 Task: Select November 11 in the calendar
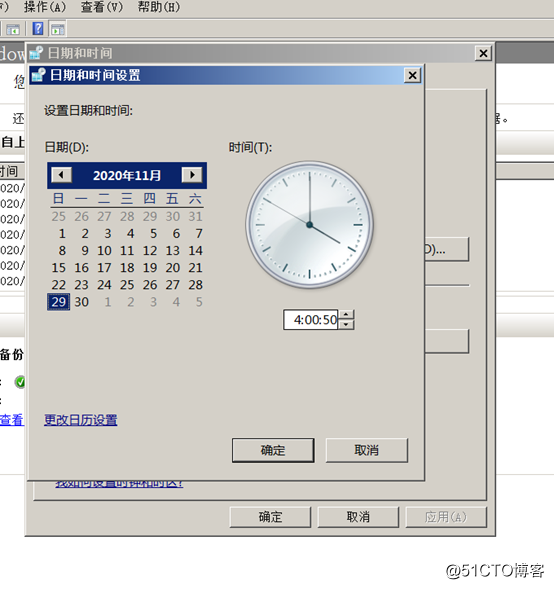tap(127, 251)
